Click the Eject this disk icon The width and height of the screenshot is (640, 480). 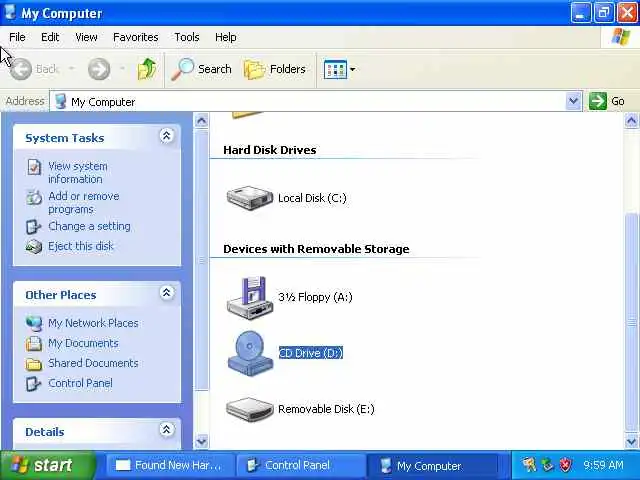point(34,247)
